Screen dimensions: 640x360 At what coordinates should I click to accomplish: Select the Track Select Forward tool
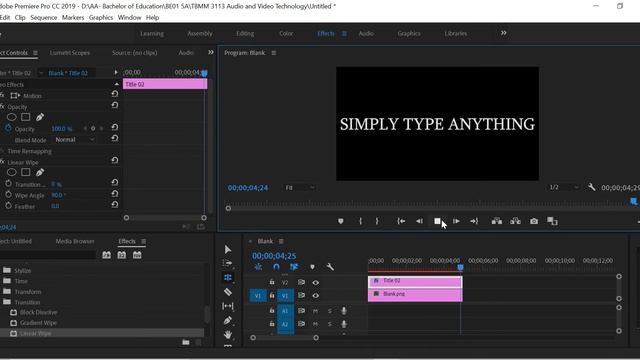point(228,263)
